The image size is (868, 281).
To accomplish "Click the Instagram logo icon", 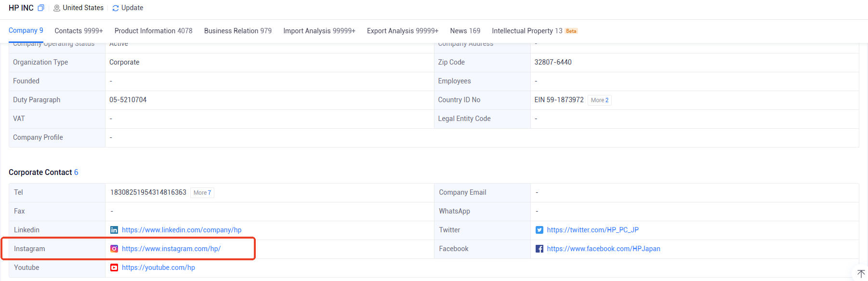I will tap(114, 249).
